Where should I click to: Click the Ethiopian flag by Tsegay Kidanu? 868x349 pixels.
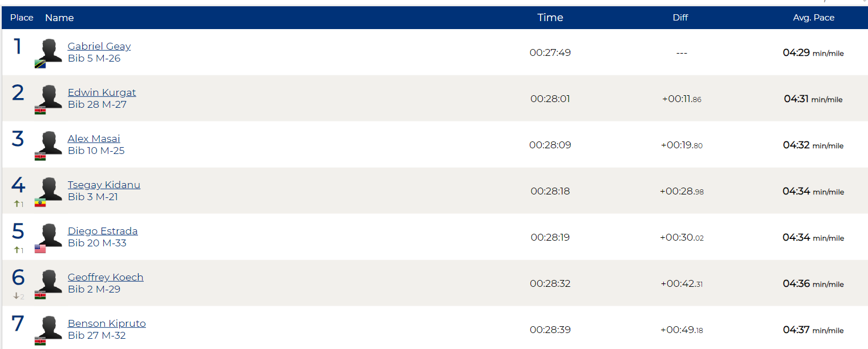click(x=40, y=202)
